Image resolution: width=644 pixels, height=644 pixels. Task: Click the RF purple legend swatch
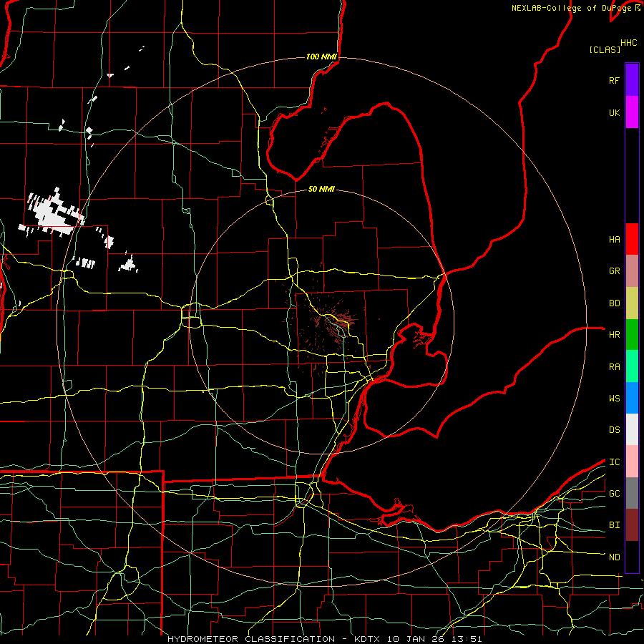point(632,80)
